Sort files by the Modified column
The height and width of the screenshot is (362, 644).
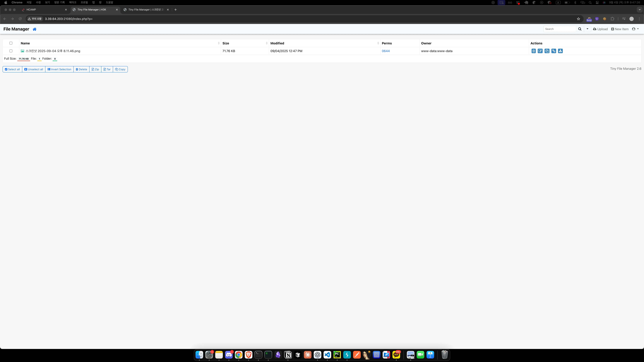[x=277, y=43]
